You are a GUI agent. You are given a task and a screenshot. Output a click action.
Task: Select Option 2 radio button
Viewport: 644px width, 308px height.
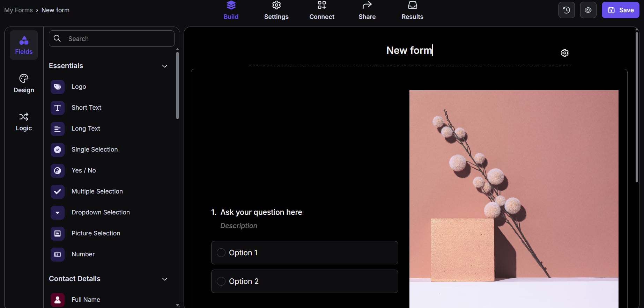pyautogui.click(x=221, y=281)
